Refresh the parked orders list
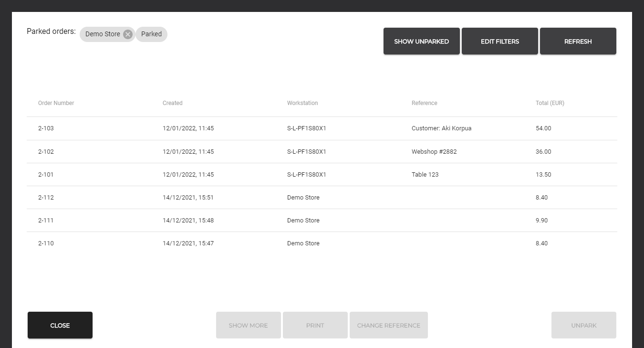This screenshot has width=644, height=348. point(578,42)
